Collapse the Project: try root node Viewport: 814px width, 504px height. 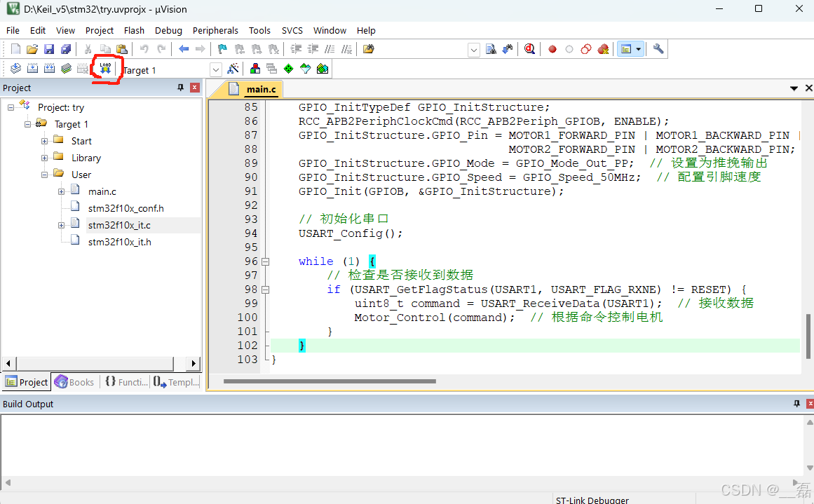tap(11, 107)
